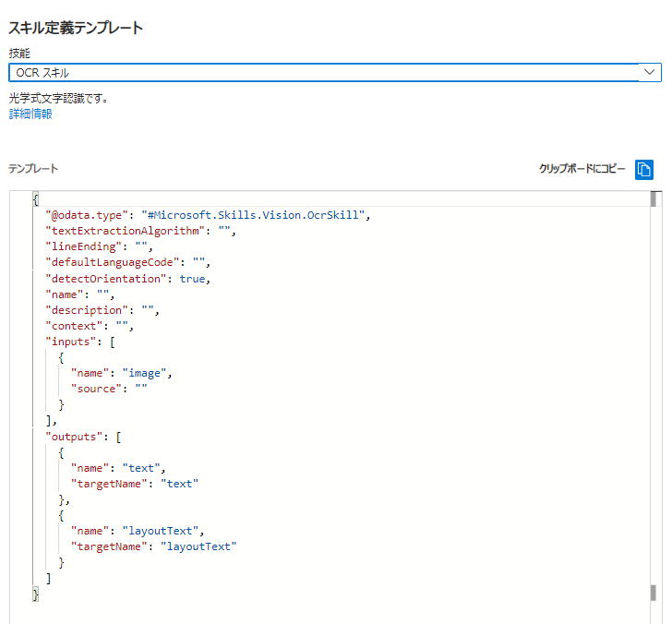Click the "inputs" array key

[71, 342]
